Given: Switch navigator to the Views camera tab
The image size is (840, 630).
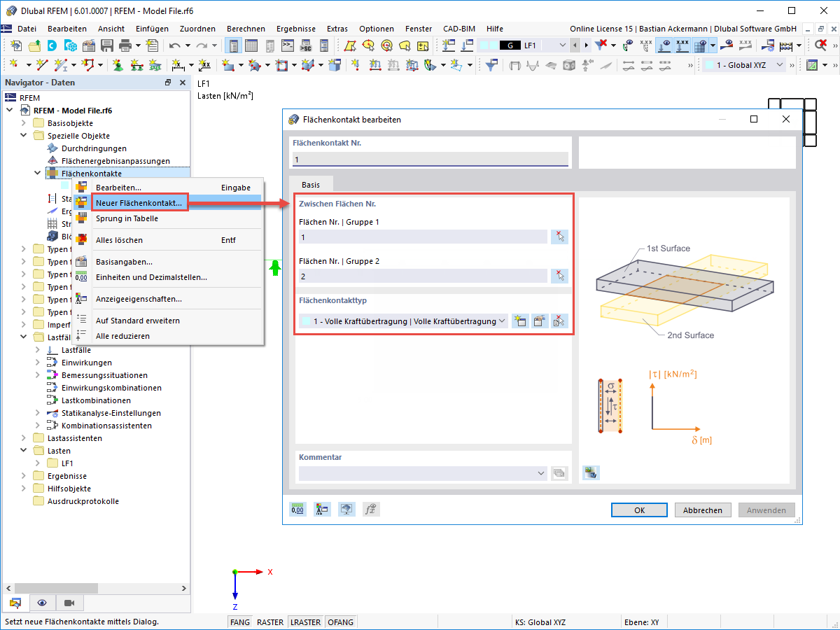Looking at the screenshot, I should pos(69,603).
